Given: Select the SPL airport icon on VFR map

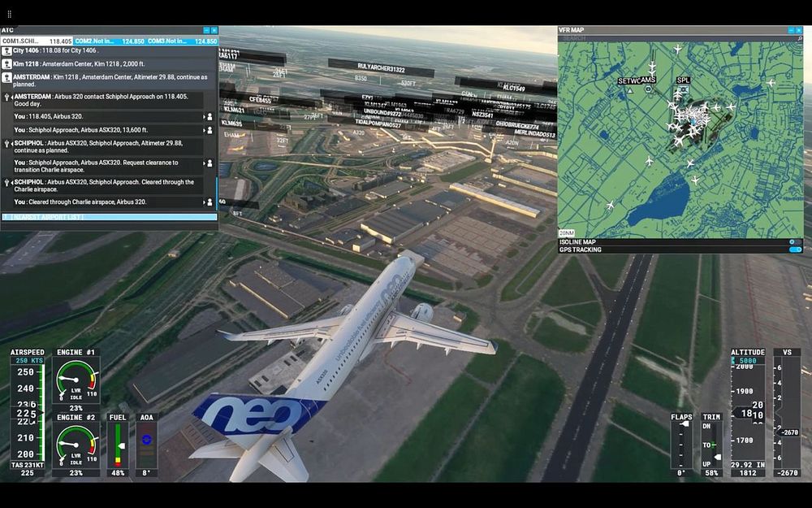Looking at the screenshot, I should (684, 89).
